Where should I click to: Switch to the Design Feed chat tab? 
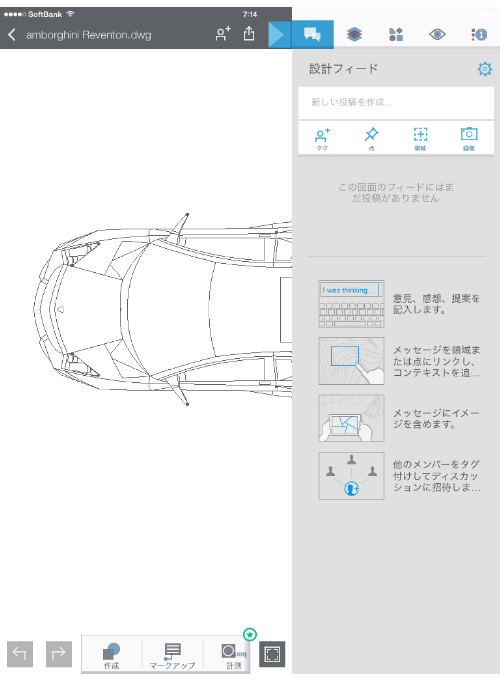[313, 34]
